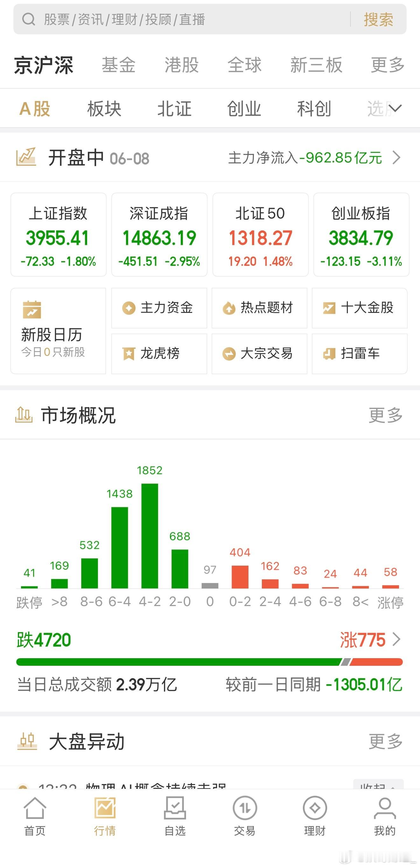Tap the 扫雷车 truck icon
This screenshot has height=868, width=420.
coord(329,354)
